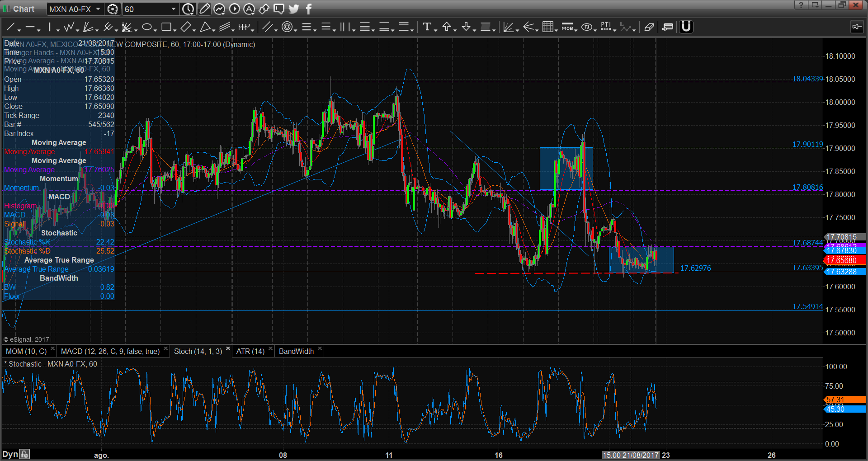The image size is (868, 461).
Task: Toggle the link button at toolbar right edge
Action: (x=856, y=27)
